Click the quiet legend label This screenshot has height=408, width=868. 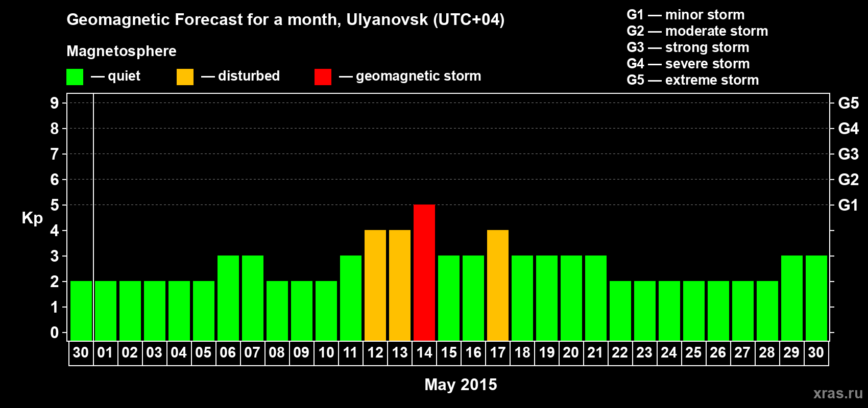[x=124, y=76]
